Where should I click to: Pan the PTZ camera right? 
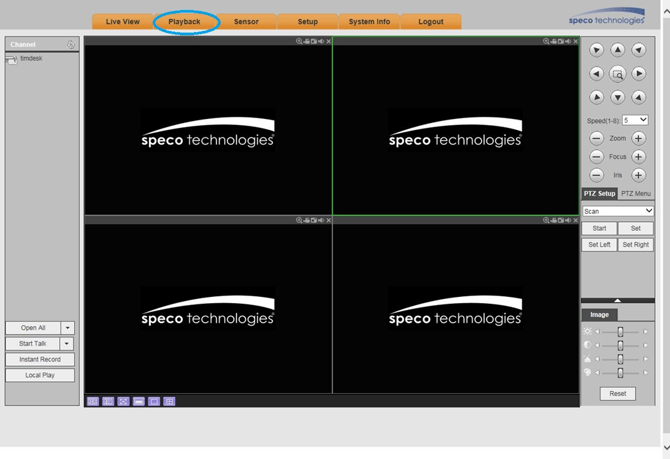(639, 74)
